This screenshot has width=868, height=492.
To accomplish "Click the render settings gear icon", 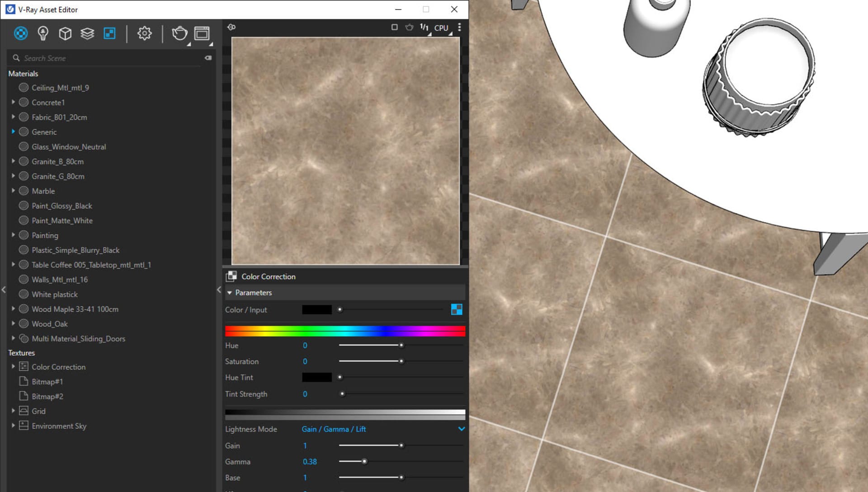I will (145, 33).
